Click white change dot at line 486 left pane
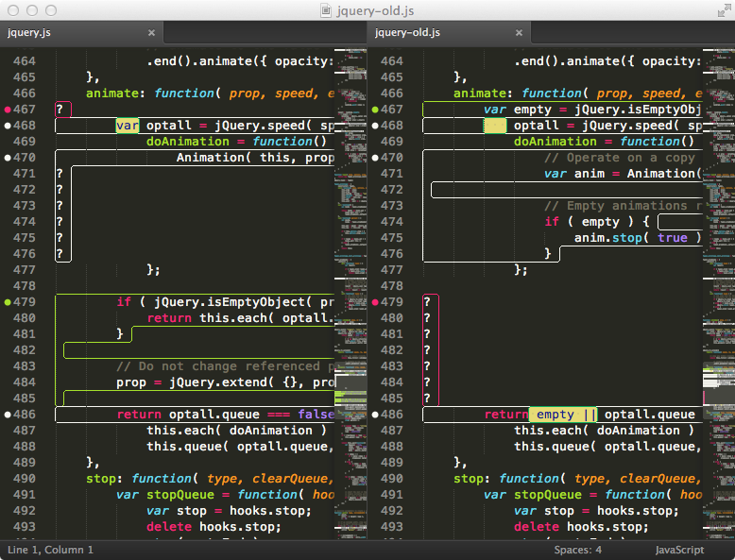The height and width of the screenshot is (560, 735). coord(8,415)
